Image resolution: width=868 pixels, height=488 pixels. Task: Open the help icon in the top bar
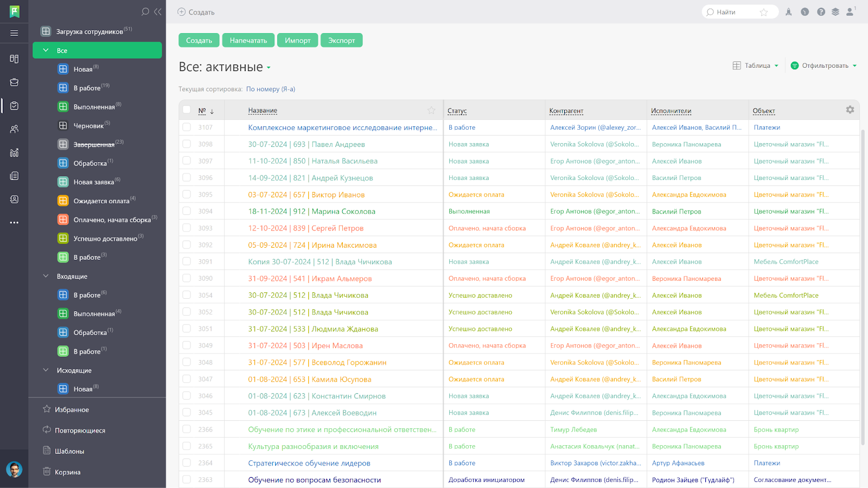click(821, 11)
